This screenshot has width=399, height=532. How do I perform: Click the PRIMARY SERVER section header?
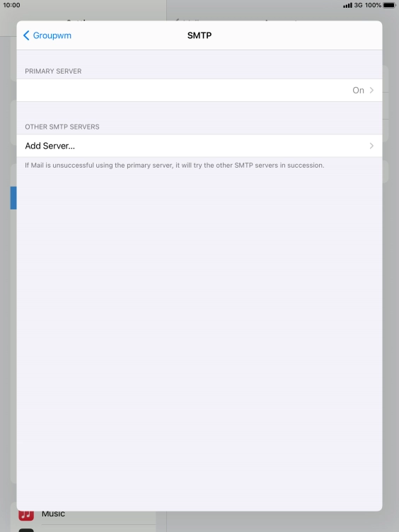(53, 71)
